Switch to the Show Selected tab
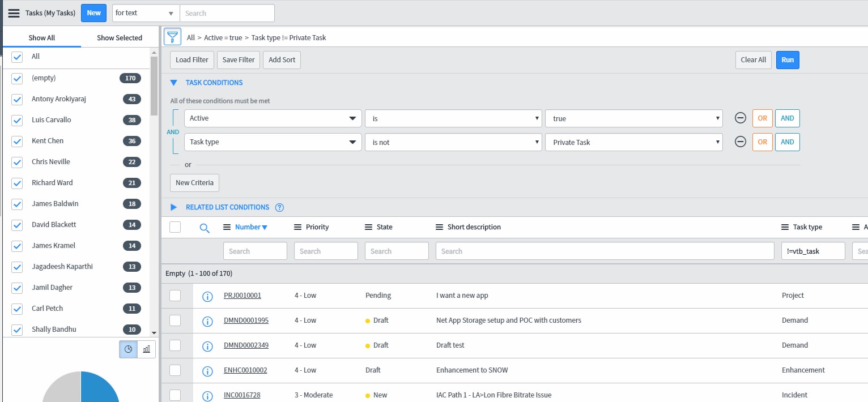This screenshot has width=868, height=402. pos(120,38)
